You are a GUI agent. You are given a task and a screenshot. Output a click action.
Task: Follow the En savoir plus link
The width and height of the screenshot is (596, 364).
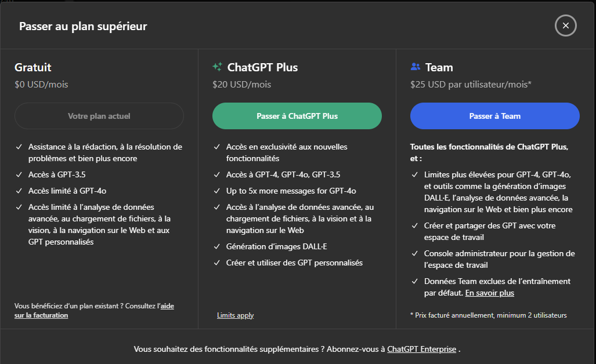[x=489, y=293]
